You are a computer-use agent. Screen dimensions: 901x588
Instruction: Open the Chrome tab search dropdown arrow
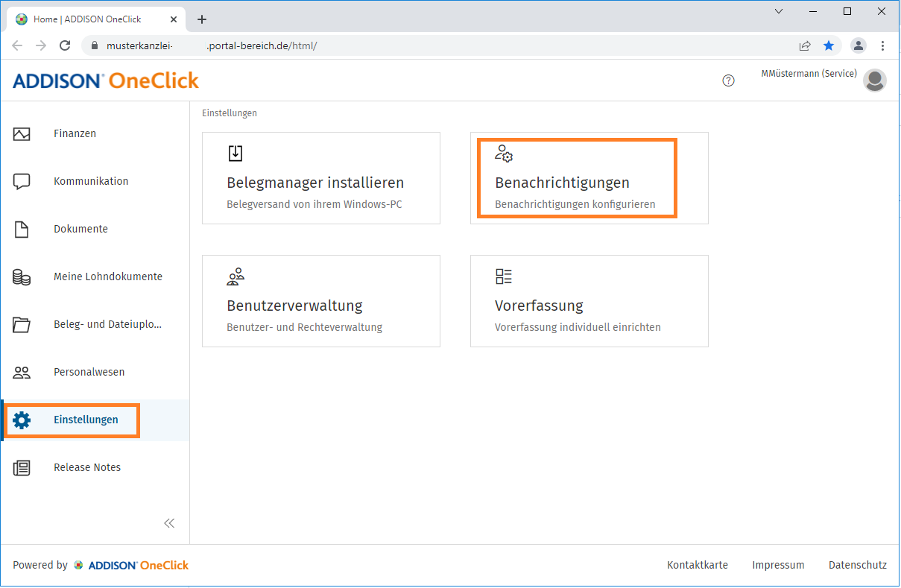point(779,11)
